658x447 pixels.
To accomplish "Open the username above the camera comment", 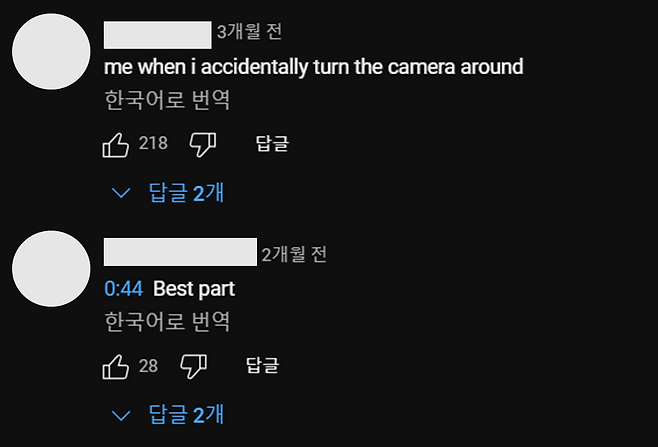I will click(x=158, y=34).
